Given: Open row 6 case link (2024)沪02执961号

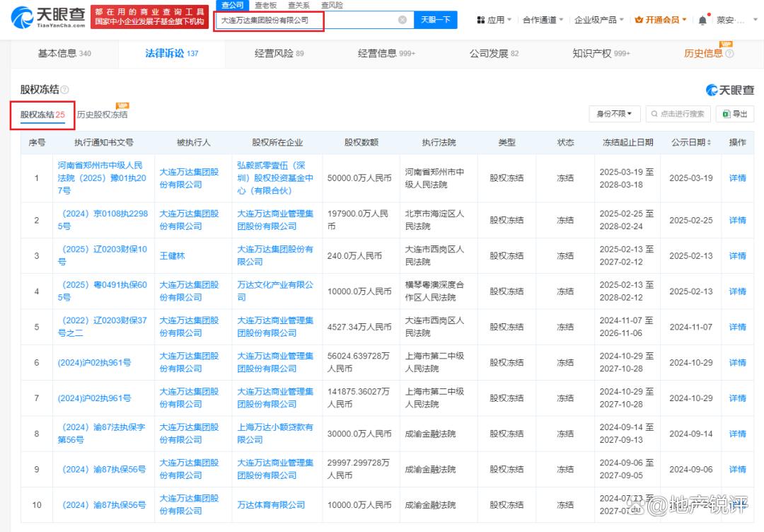Looking at the screenshot, I should tap(94, 362).
